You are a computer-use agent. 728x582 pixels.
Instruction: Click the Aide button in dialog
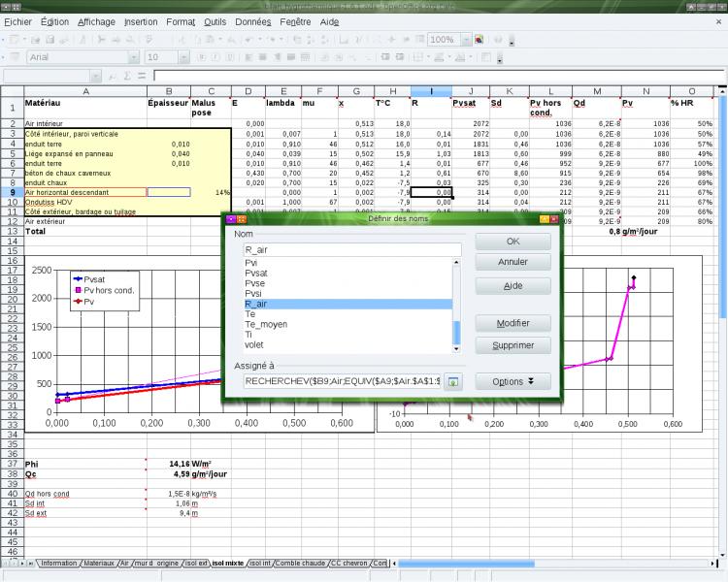(x=513, y=286)
